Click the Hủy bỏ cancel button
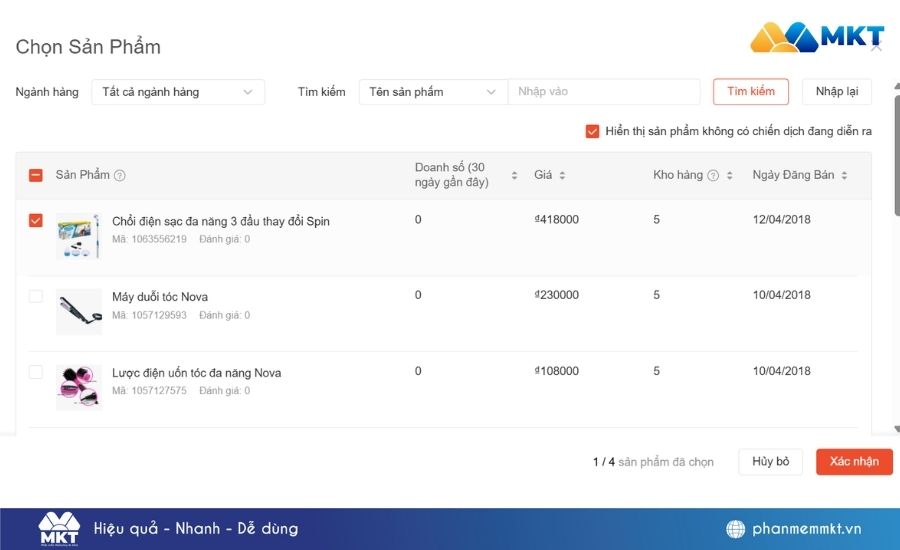 tap(770, 462)
